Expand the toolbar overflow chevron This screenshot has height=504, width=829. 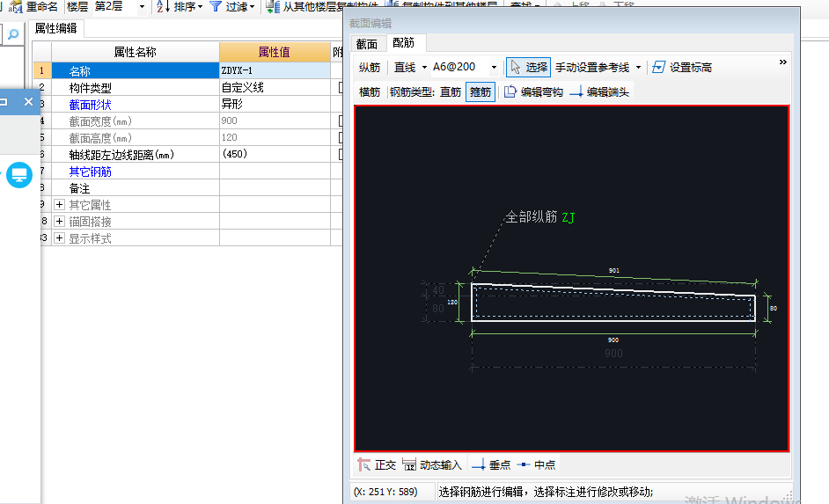click(x=782, y=62)
